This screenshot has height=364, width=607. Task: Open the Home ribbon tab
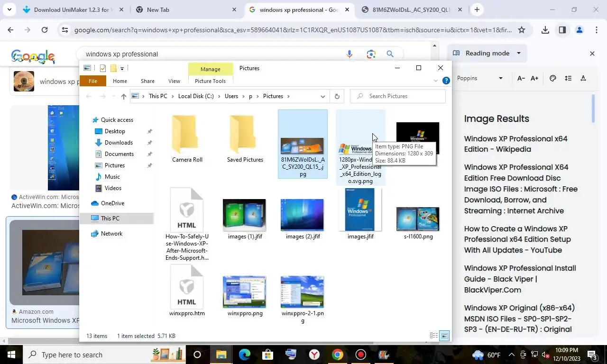120,81
